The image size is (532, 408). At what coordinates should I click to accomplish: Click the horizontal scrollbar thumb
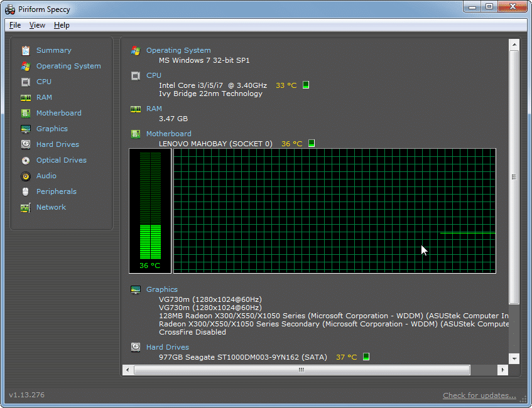click(x=302, y=370)
